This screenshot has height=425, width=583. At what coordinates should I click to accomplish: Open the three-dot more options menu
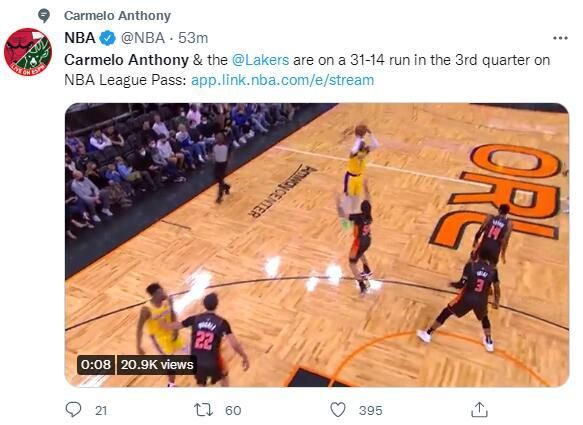pos(560,38)
